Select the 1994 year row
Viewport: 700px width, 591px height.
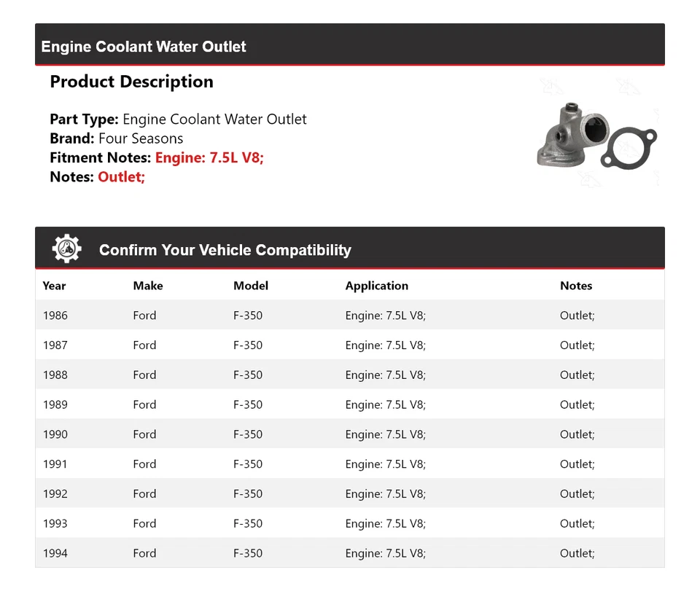pyautogui.click(x=55, y=553)
